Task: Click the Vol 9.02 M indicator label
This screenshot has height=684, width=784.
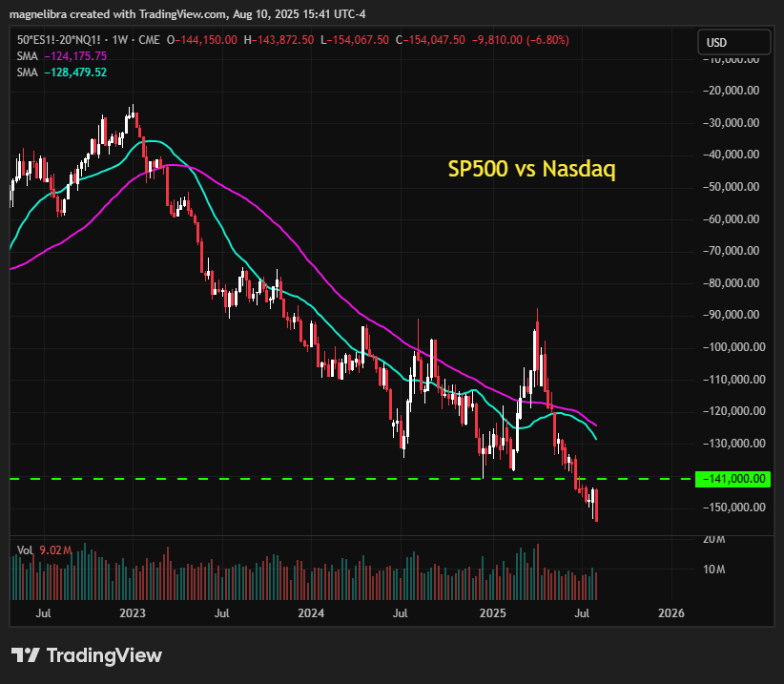Action: [44, 550]
